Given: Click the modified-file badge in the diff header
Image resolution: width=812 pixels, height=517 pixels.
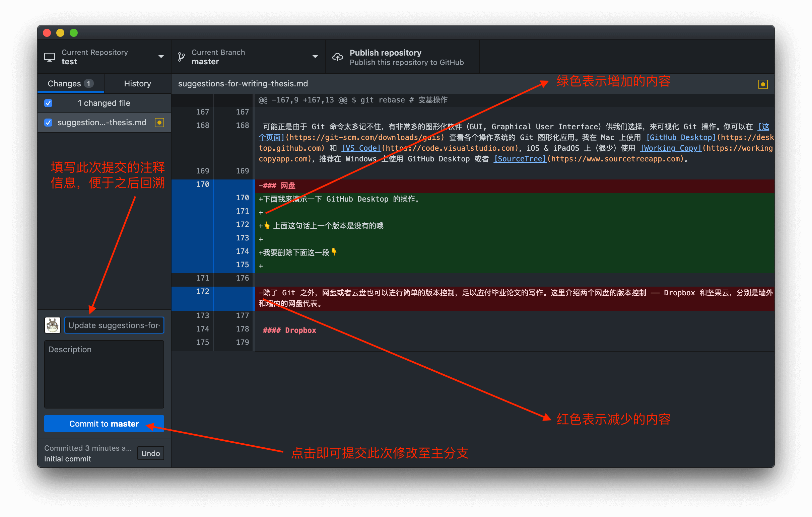Looking at the screenshot, I should click(x=763, y=84).
